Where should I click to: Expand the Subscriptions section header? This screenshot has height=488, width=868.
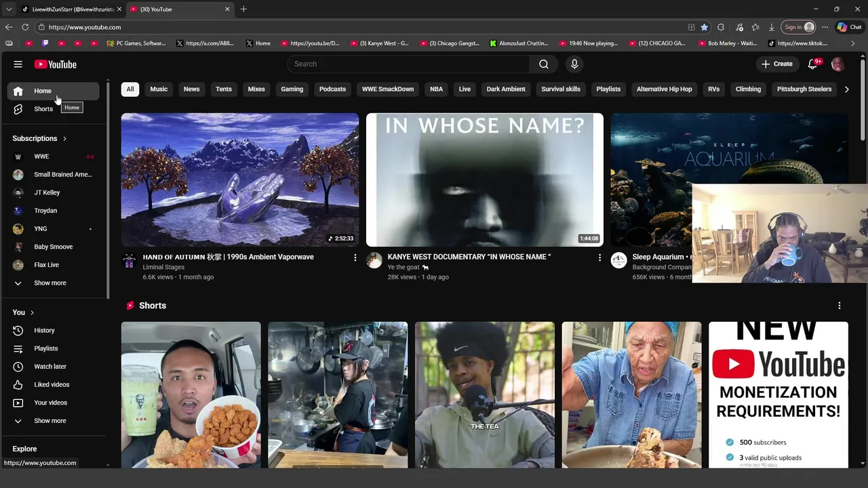(x=39, y=138)
